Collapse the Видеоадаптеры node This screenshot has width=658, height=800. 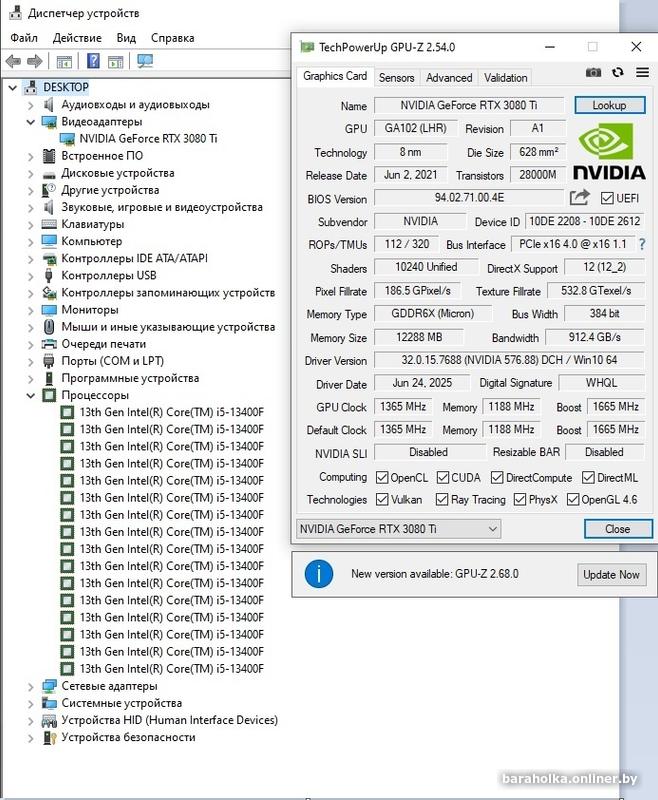(31, 122)
